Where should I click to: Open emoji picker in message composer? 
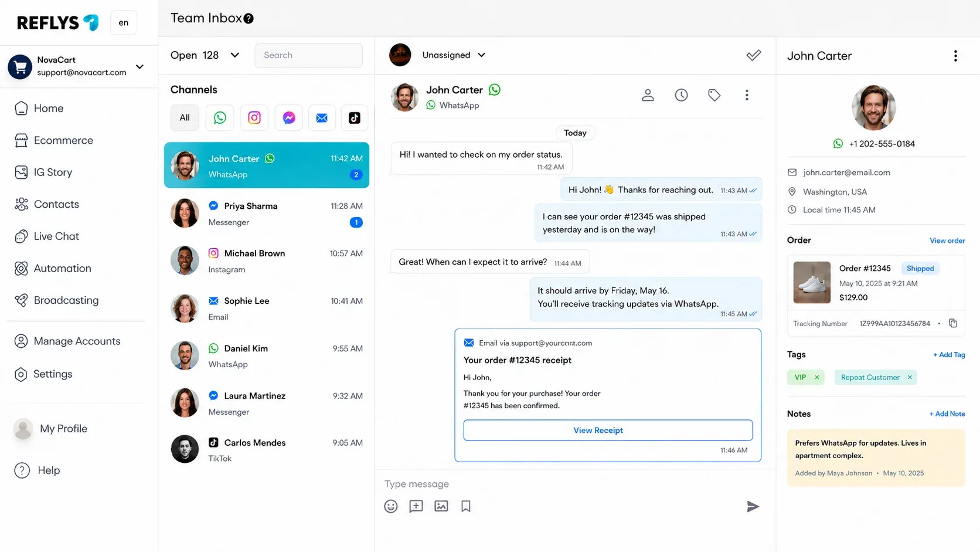[391, 506]
